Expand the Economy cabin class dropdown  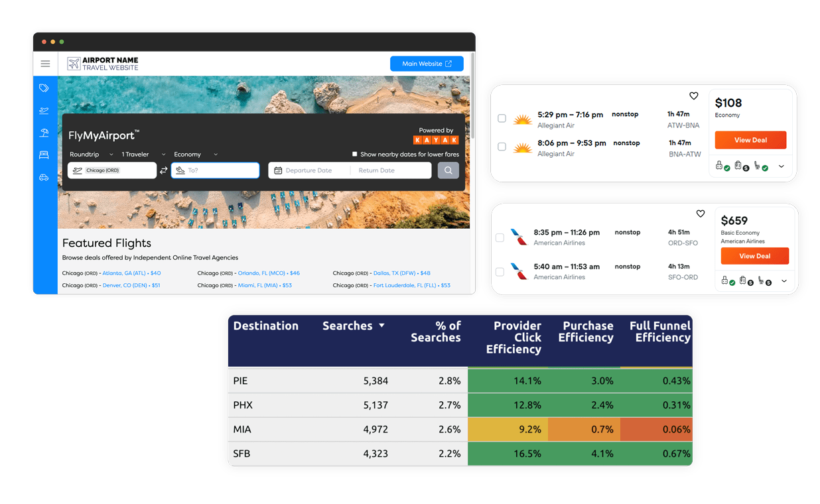(196, 155)
